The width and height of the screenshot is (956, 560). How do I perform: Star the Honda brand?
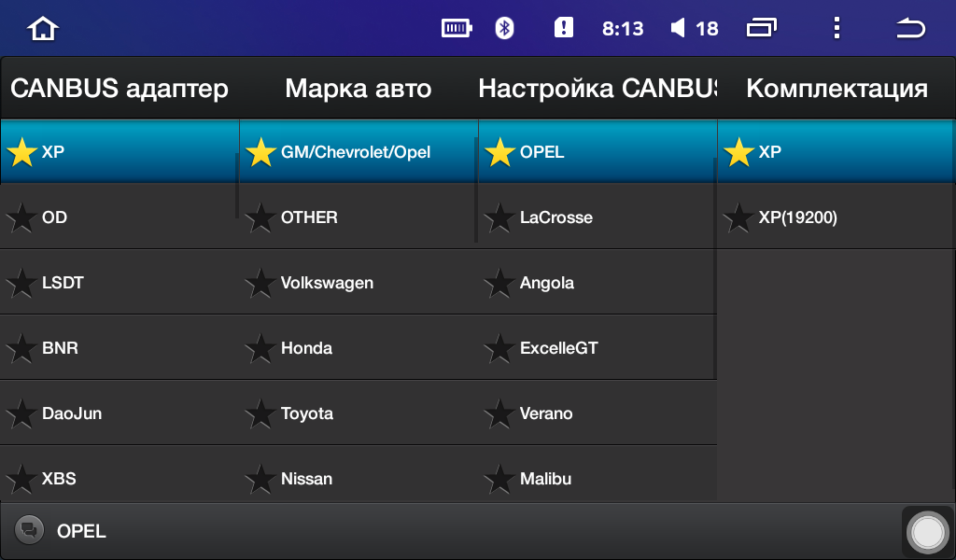[x=260, y=348]
